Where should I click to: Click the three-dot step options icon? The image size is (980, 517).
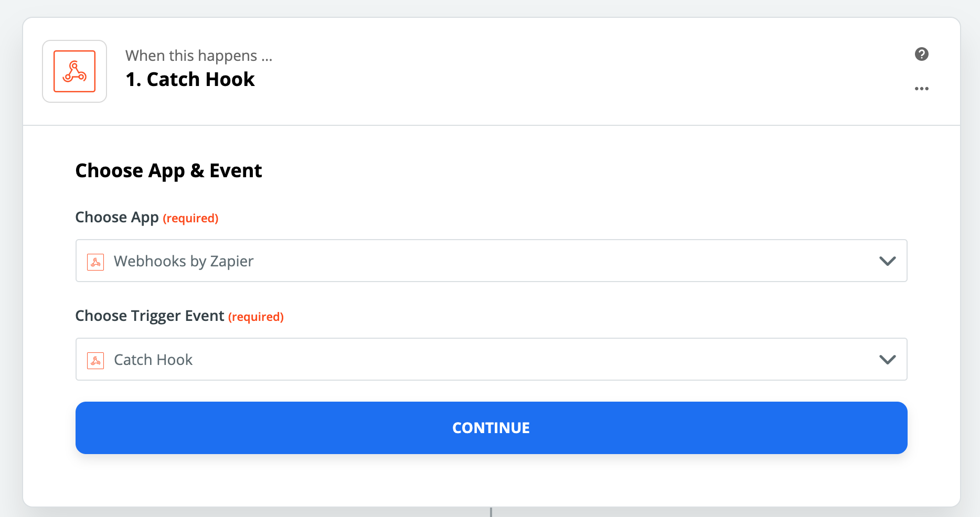pyautogui.click(x=922, y=88)
